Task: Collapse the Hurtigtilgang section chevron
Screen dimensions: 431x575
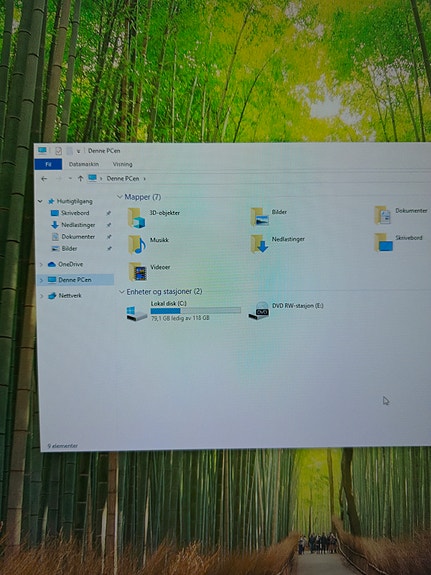Action: pyautogui.click(x=40, y=201)
